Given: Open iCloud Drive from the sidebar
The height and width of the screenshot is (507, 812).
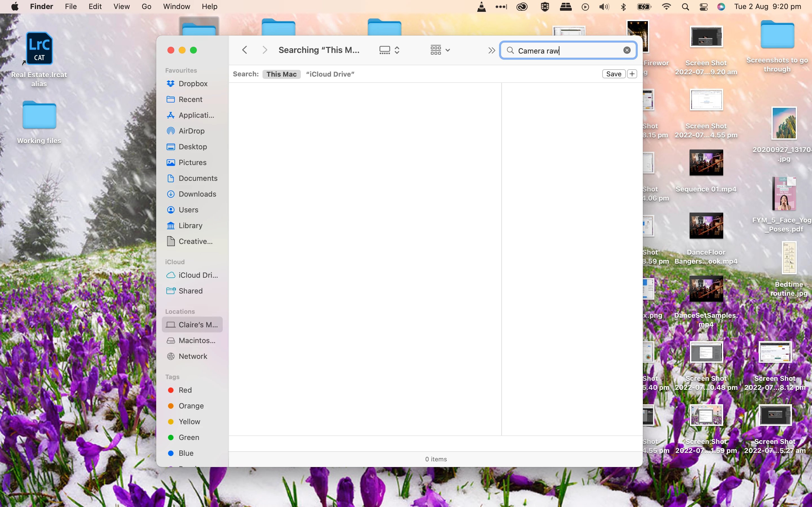Looking at the screenshot, I should point(198,275).
